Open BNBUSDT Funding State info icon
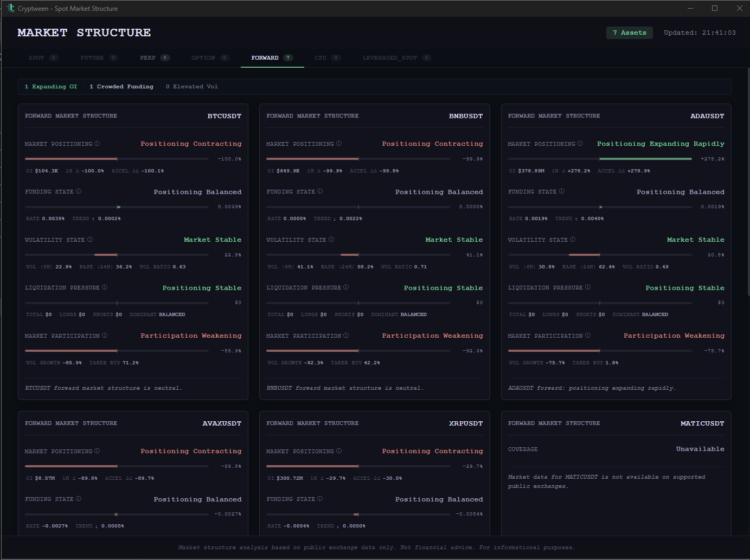This screenshot has width=750, height=560. click(320, 191)
